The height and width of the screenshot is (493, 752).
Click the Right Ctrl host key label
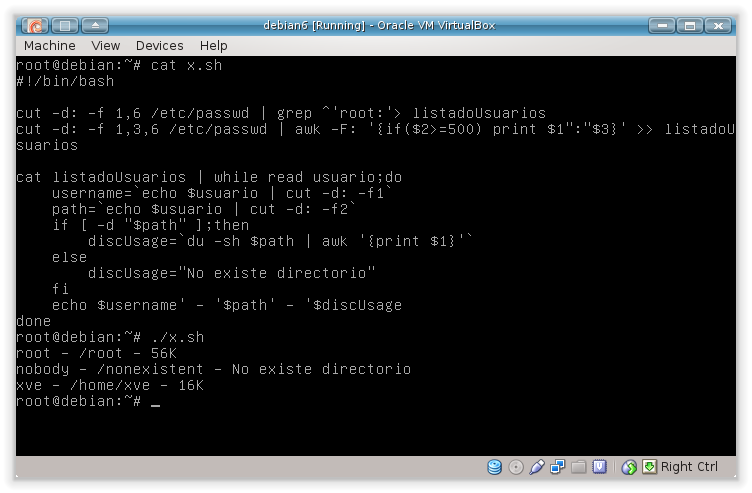(x=689, y=467)
